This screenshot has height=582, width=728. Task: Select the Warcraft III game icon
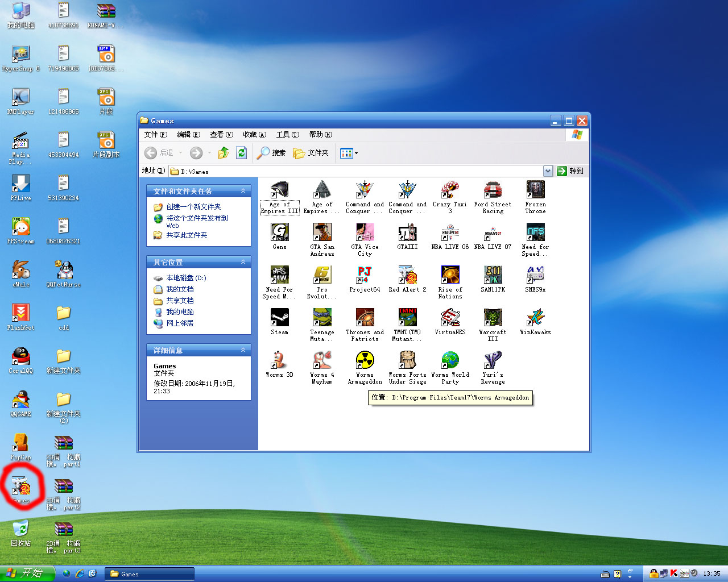[x=493, y=318]
